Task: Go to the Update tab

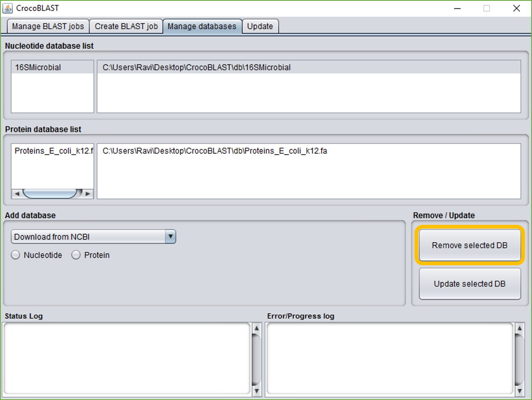Action: [x=260, y=26]
